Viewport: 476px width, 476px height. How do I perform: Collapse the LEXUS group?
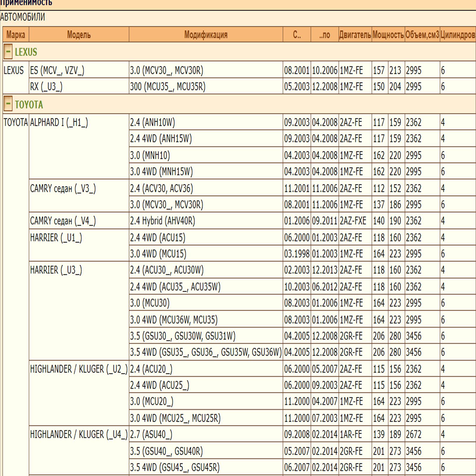click(x=8, y=52)
